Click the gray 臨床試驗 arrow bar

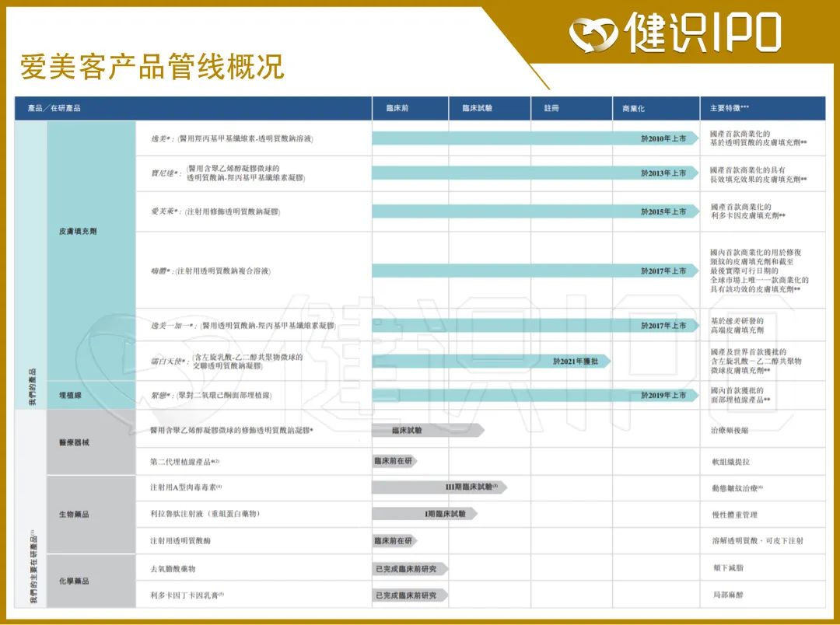[428, 430]
